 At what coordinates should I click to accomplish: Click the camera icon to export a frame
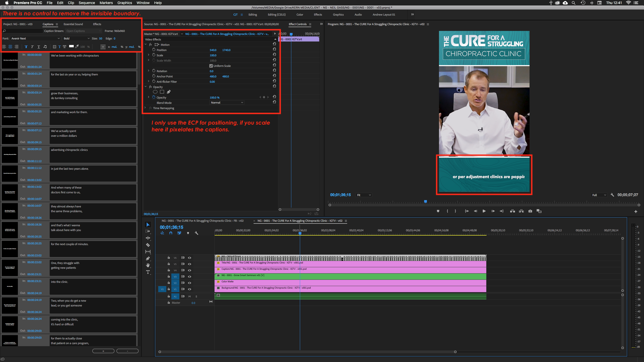pyautogui.click(x=530, y=211)
